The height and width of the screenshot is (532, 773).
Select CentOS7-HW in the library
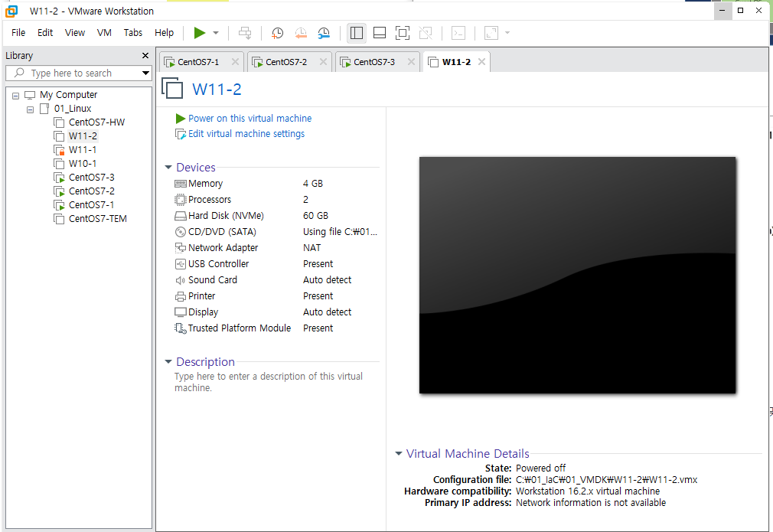tap(96, 122)
